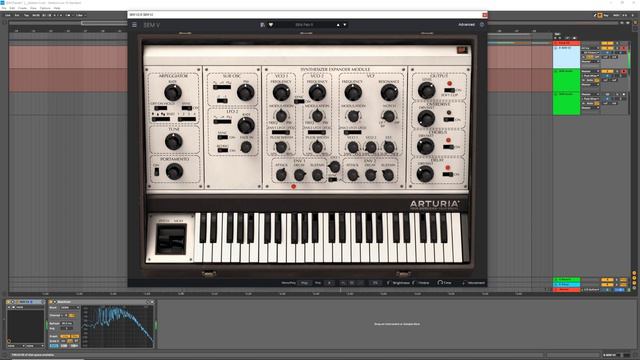Open the SEM V preset name dropdown
Viewport: 640px width, 360px height.
point(304,25)
